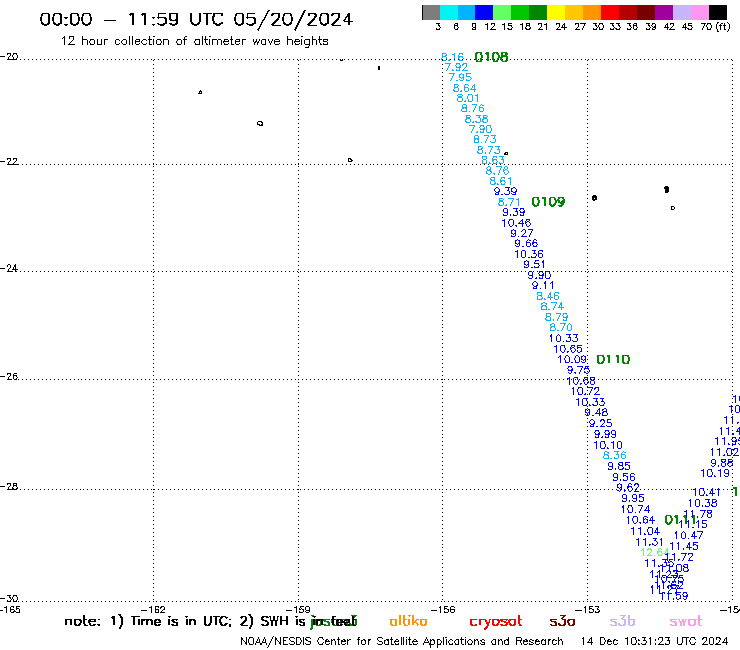Click the date range title 00:00 – 11:59 UTC
The width and height of the screenshot is (740, 650).
coord(196,19)
